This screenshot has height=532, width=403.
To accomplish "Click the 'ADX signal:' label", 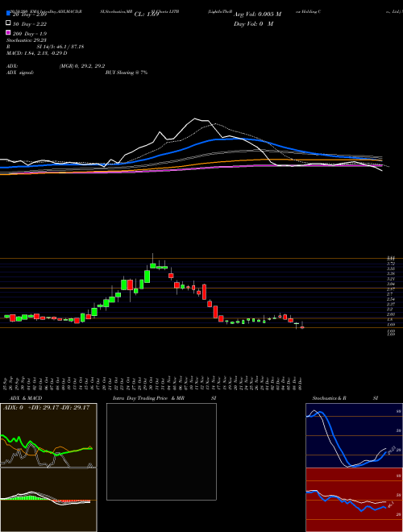I will pos(19,73).
